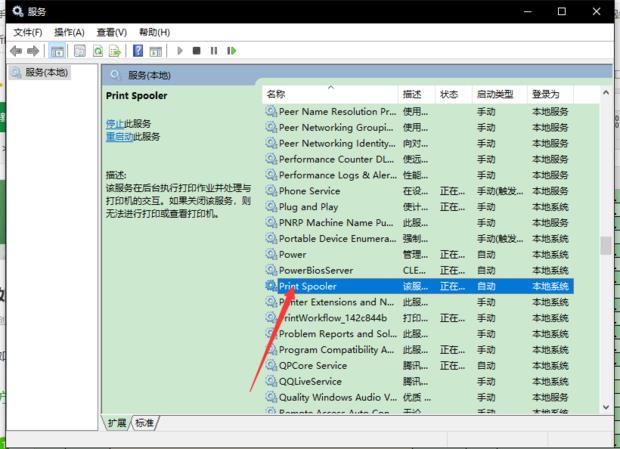
Task: Sort services by the 状态 column header
Action: tap(449, 94)
